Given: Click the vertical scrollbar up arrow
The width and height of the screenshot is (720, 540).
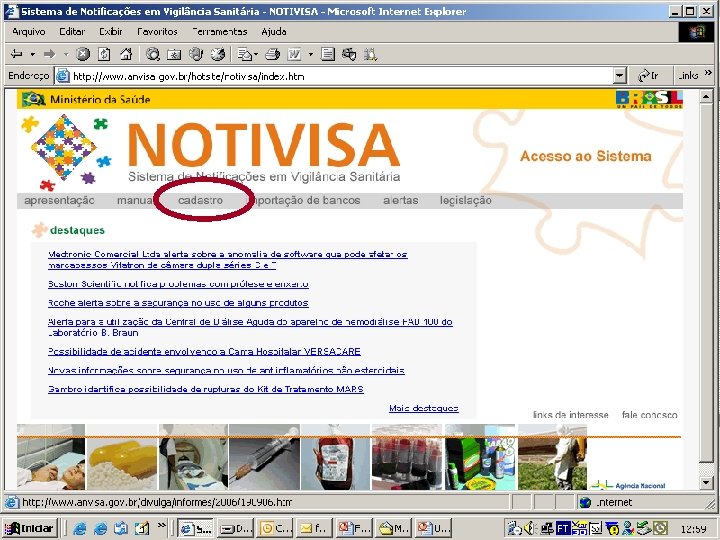Looking at the screenshot, I should [x=706, y=96].
